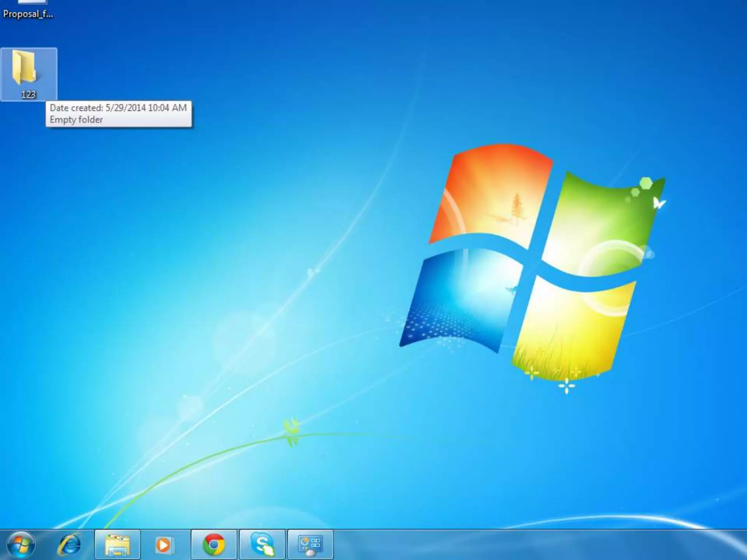Click the 'Date created' tooltip text
The width and height of the screenshot is (747, 560).
pyautogui.click(x=118, y=108)
